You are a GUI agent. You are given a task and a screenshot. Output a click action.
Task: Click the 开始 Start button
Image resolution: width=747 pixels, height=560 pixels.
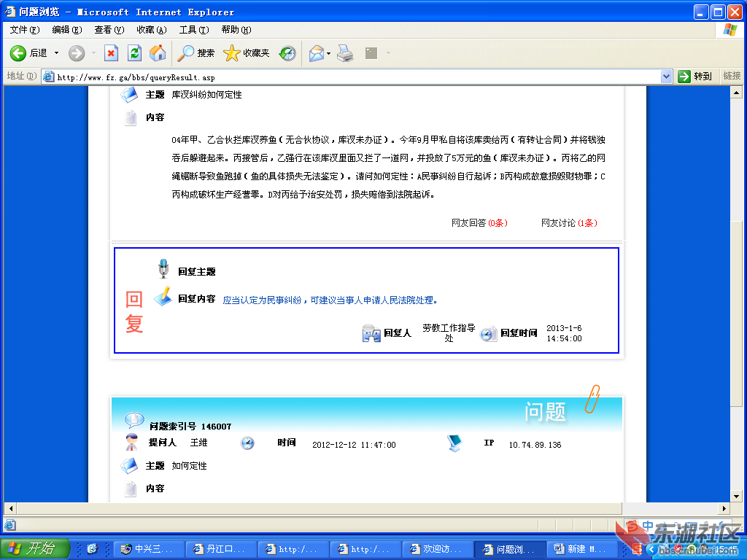pos(35,548)
